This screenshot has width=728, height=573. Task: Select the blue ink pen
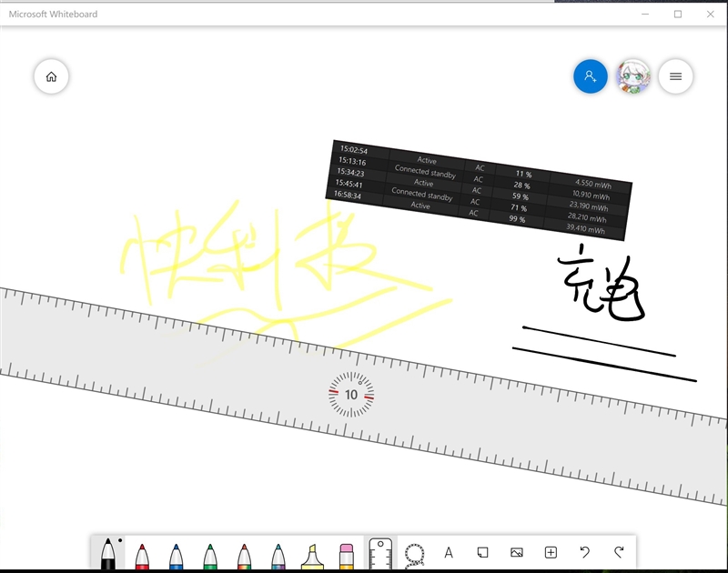click(176, 553)
